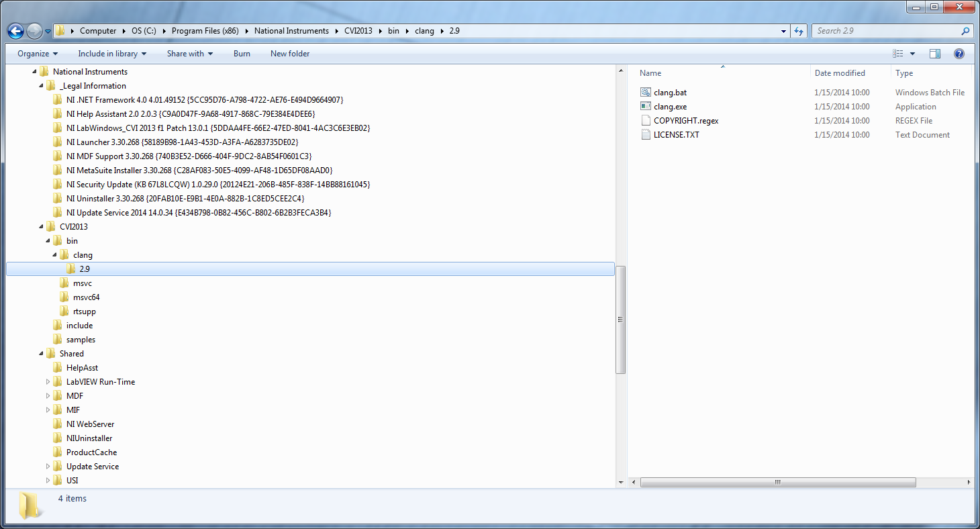
Task: Select include folder in tree
Action: click(x=79, y=326)
